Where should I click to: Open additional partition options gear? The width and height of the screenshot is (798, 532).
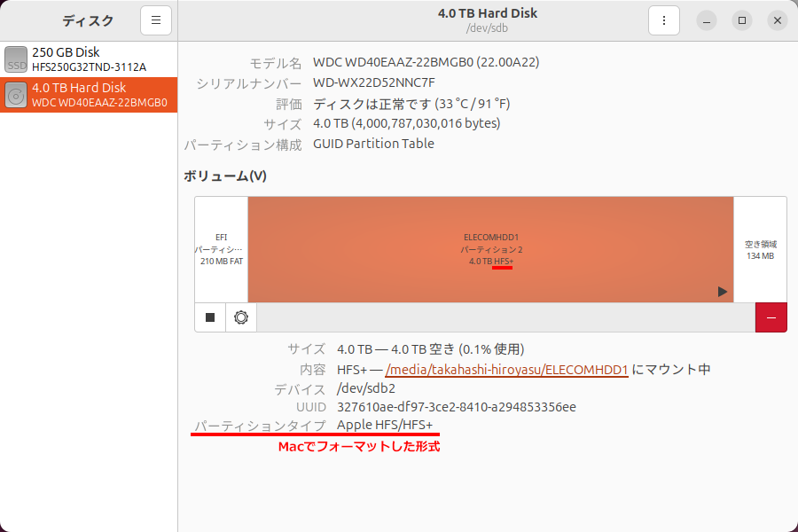coord(241,317)
